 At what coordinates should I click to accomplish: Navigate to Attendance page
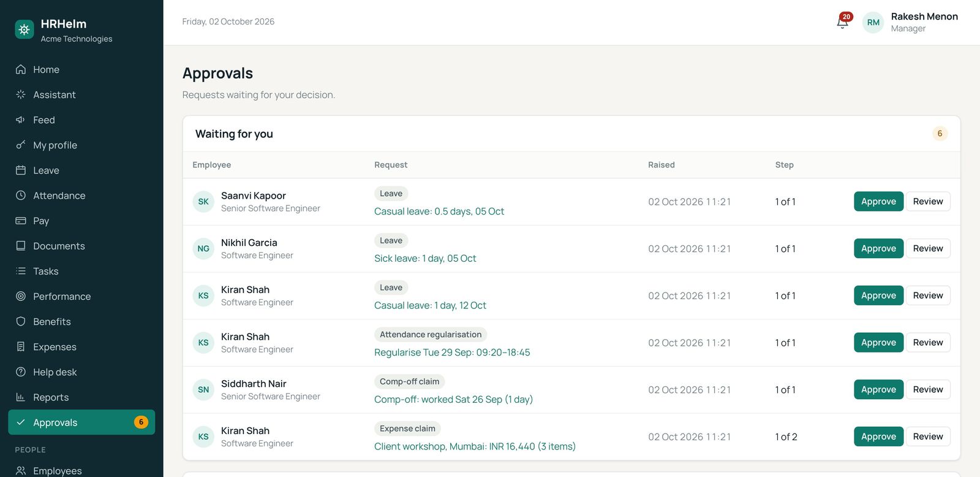[x=81, y=195]
